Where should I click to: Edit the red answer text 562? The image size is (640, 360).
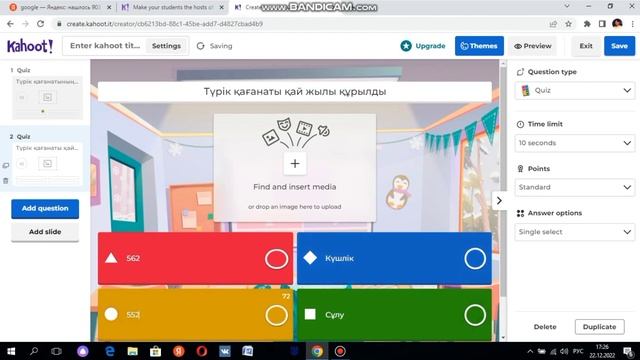pyautogui.click(x=133, y=258)
